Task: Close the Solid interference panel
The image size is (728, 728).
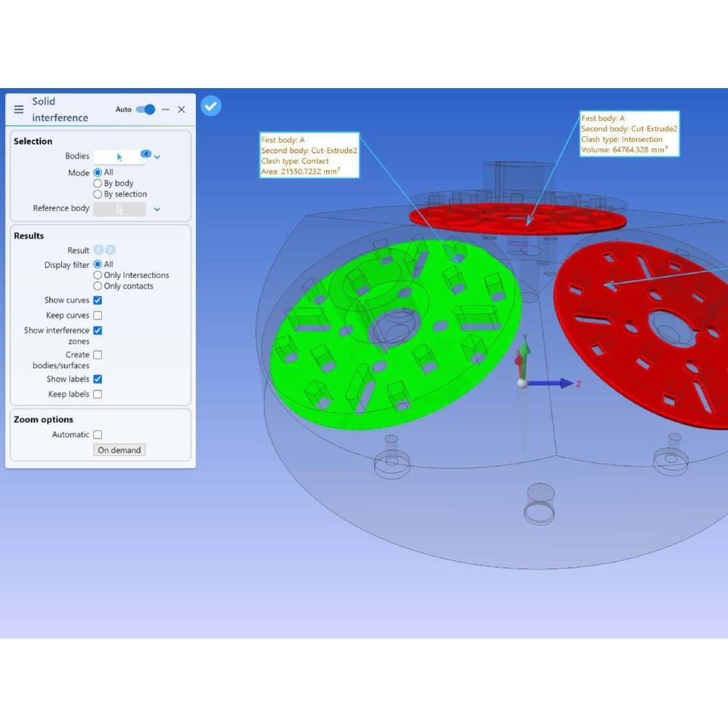Action: coord(181,110)
